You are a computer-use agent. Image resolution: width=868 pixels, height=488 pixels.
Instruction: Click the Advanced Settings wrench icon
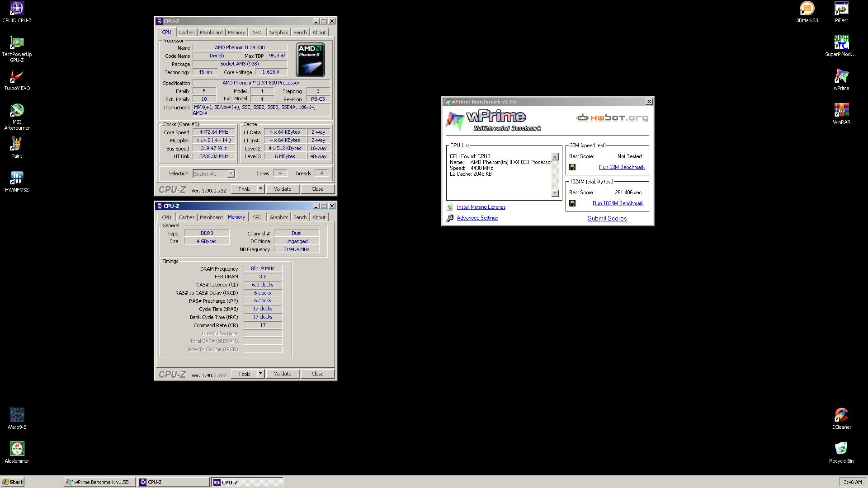coord(450,218)
